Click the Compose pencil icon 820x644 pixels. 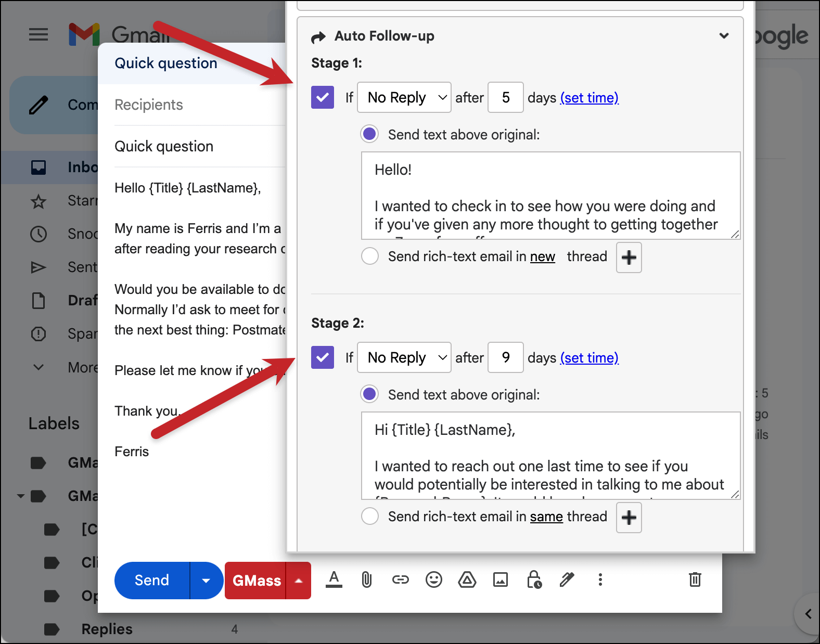point(39,105)
